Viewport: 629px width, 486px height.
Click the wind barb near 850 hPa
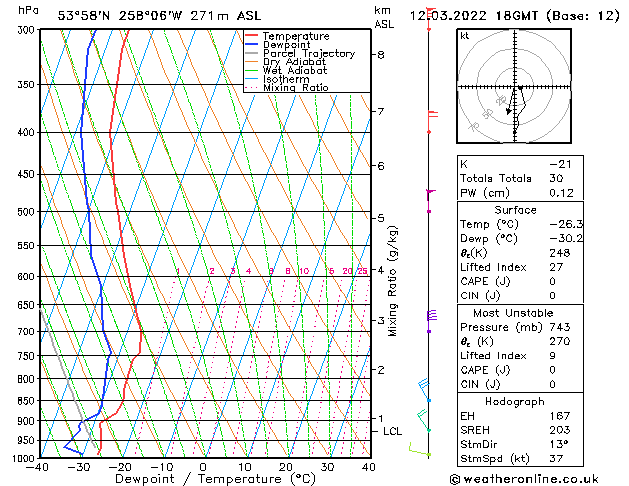[425, 390]
